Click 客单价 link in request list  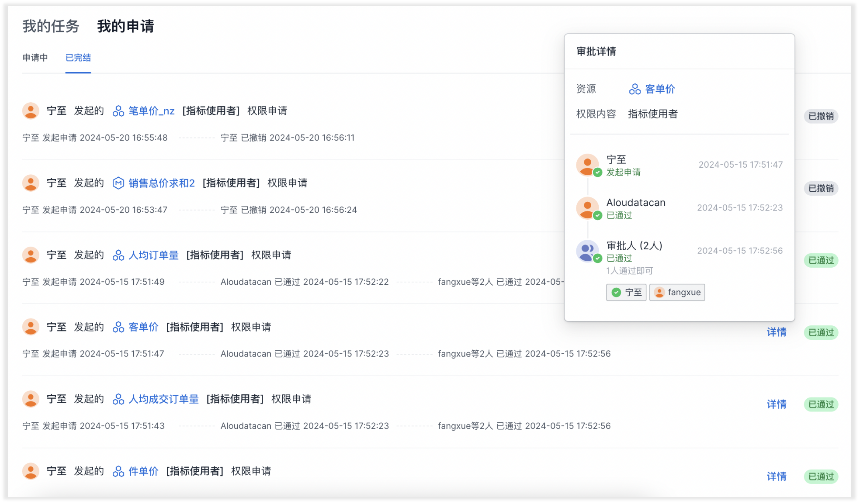coord(143,327)
